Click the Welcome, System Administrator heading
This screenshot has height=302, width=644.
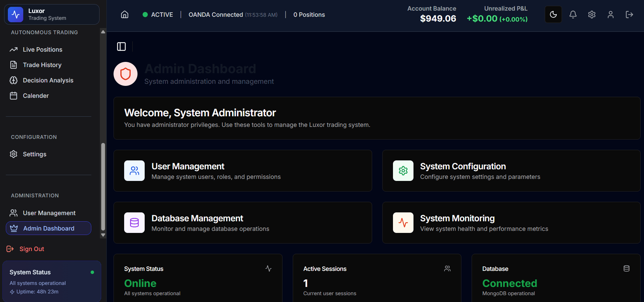(200, 113)
